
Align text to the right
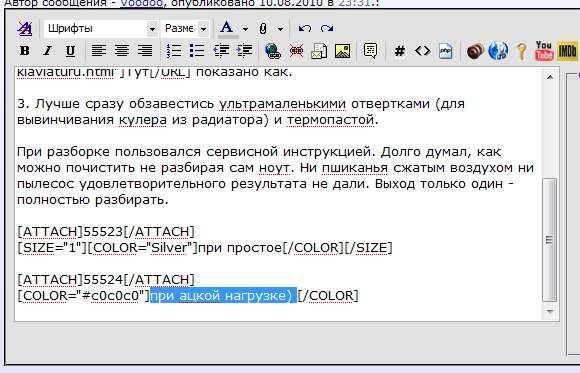coord(145,51)
